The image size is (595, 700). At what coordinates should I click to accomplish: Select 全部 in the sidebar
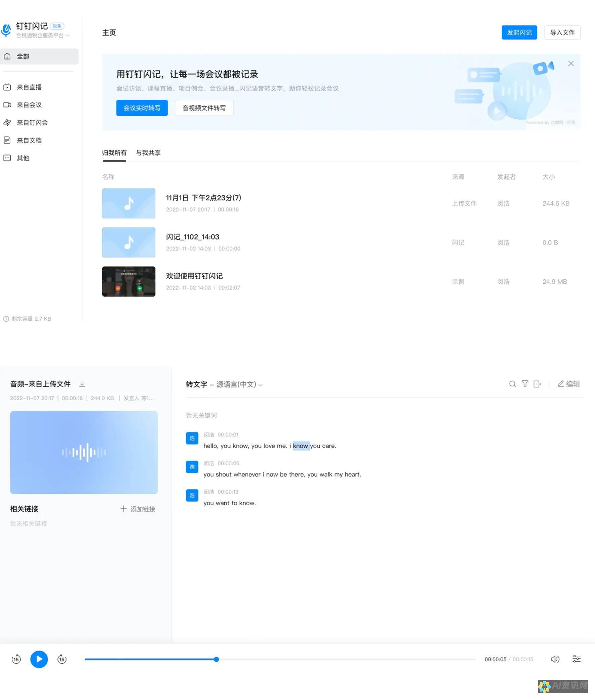39,56
